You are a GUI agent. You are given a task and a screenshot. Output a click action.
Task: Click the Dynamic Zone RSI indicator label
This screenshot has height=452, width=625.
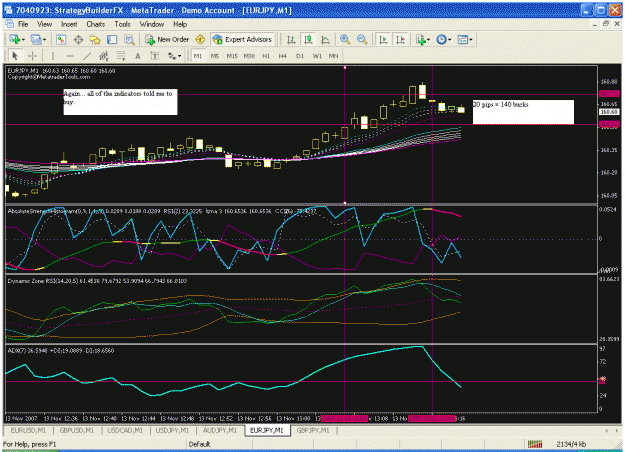point(97,281)
